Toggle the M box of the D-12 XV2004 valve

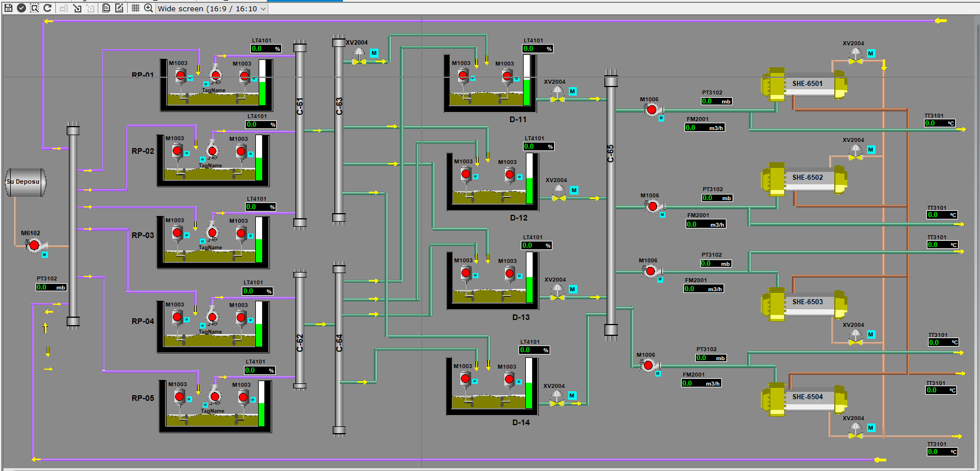pyautogui.click(x=574, y=191)
